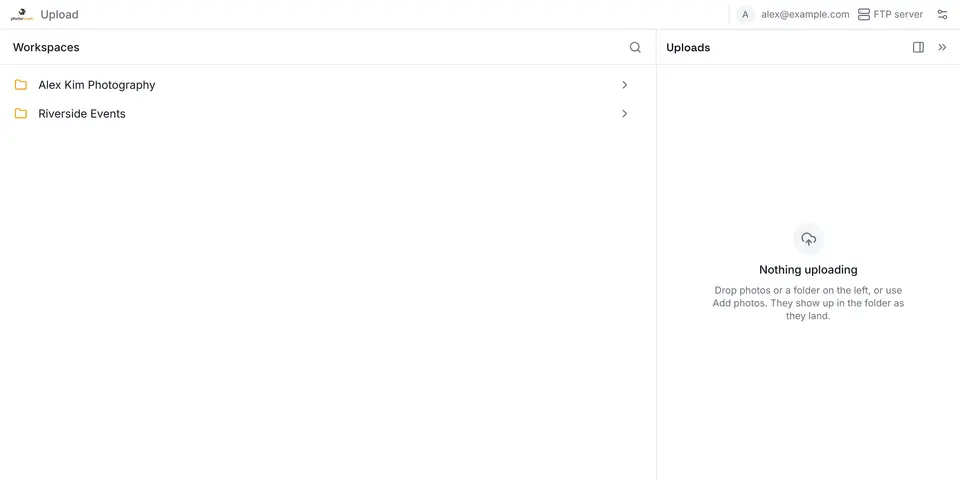Open the settings sliders icon
Viewport: 960px width, 480px height.
942,15
